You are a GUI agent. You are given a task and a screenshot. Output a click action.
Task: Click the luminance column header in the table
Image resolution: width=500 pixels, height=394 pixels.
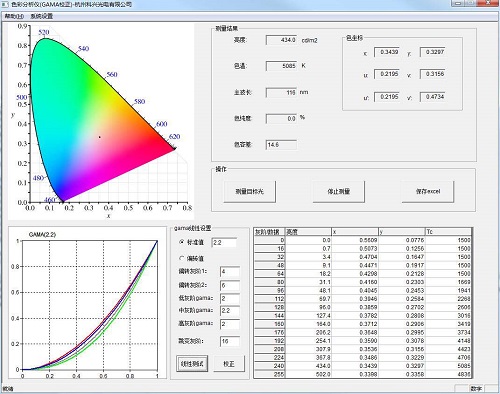pyautogui.click(x=308, y=232)
